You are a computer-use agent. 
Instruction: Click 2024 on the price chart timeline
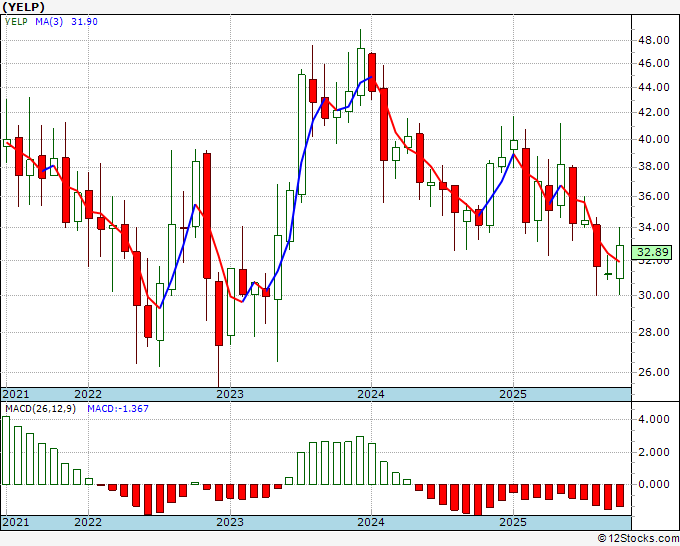point(371,394)
